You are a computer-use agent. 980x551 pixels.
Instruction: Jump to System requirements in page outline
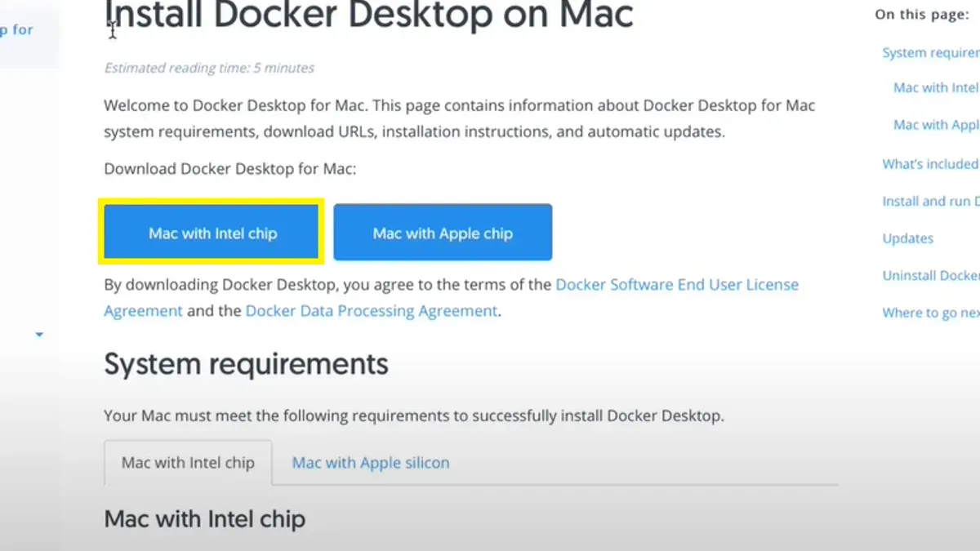click(930, 53)
